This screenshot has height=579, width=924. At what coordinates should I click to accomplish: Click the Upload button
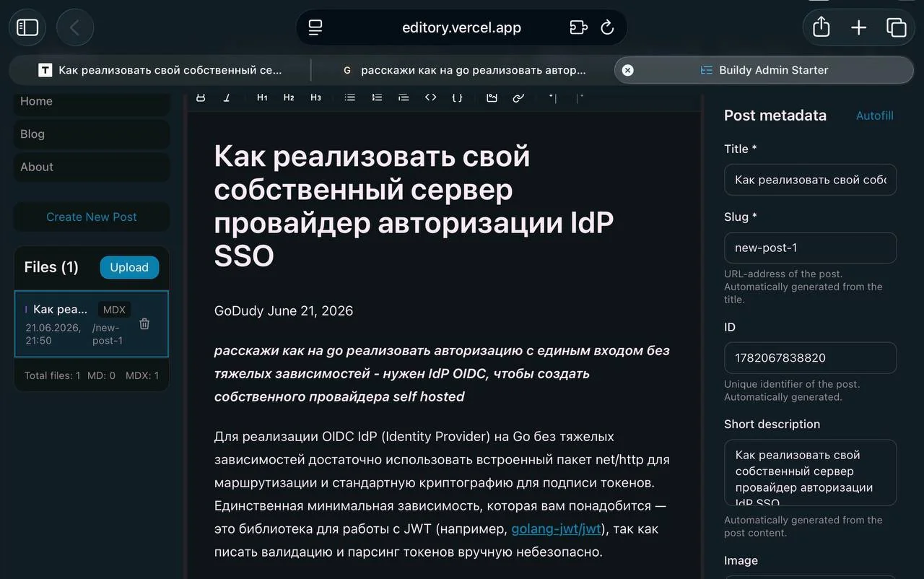point(129,267)
